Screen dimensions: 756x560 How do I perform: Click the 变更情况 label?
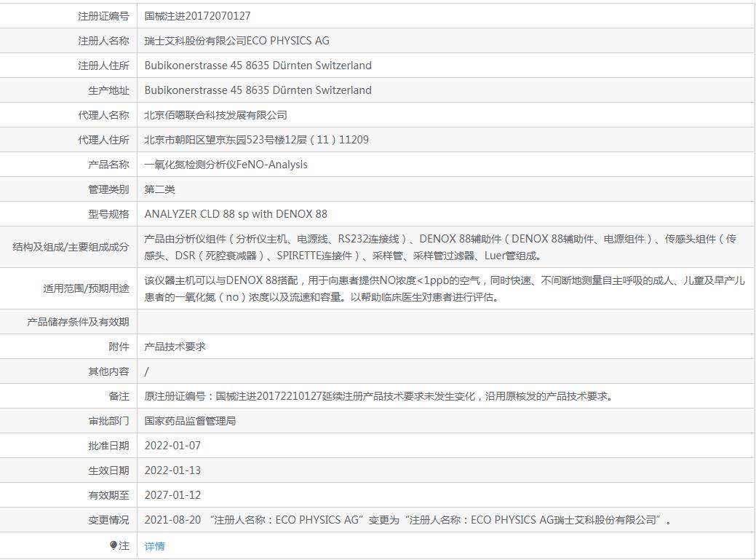tap(108, 520)
